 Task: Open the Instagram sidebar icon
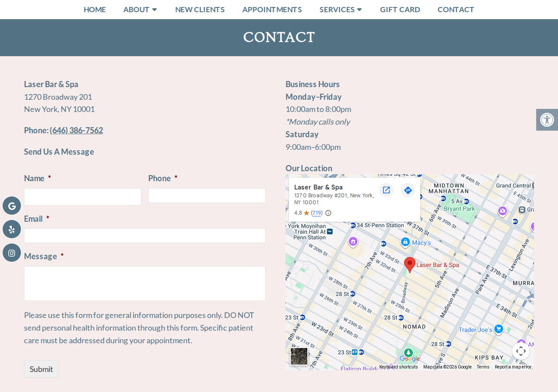coord(12,253)
